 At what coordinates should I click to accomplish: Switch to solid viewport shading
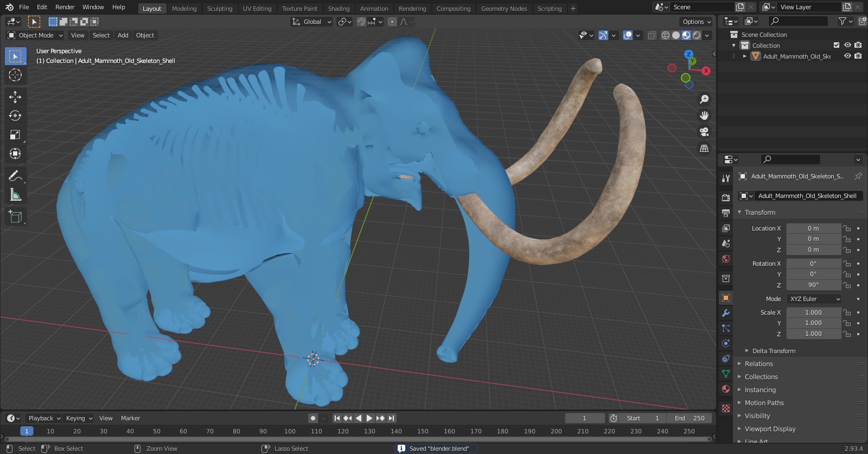coord(676,35)
